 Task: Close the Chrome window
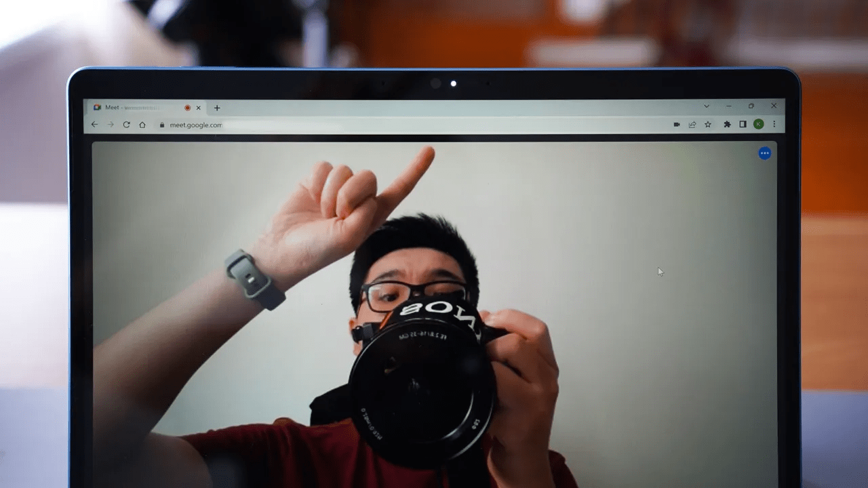(x=774, y=106)
